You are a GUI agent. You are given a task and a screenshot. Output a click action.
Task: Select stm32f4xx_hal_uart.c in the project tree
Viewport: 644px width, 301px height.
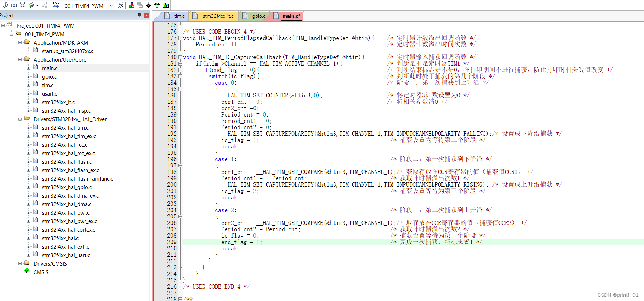66,255
